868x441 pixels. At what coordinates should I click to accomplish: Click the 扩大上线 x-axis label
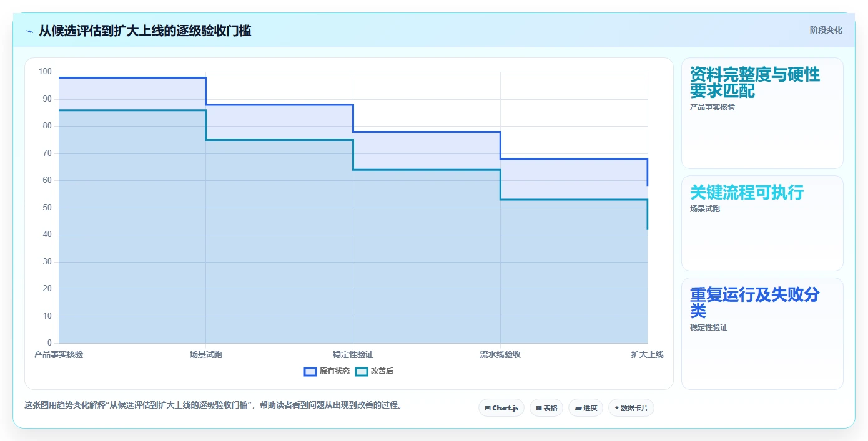pyautogui.click(x=648, y=354)
